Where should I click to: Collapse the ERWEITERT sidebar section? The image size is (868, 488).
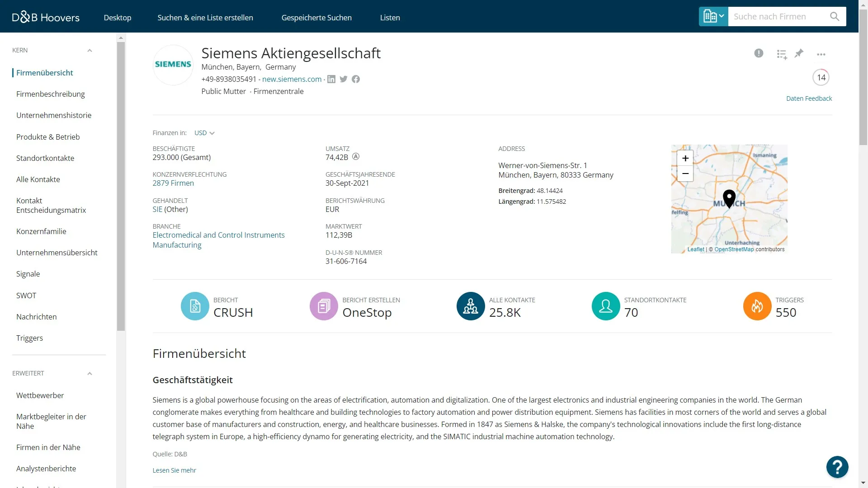click(90, 374)
